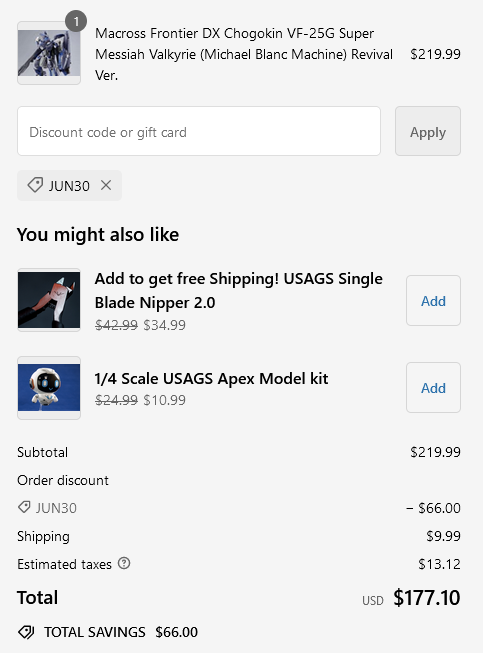This screenshot has height=653, width=483.
Task: Click the estimated taxes help icon
Action: coord(124,563)
